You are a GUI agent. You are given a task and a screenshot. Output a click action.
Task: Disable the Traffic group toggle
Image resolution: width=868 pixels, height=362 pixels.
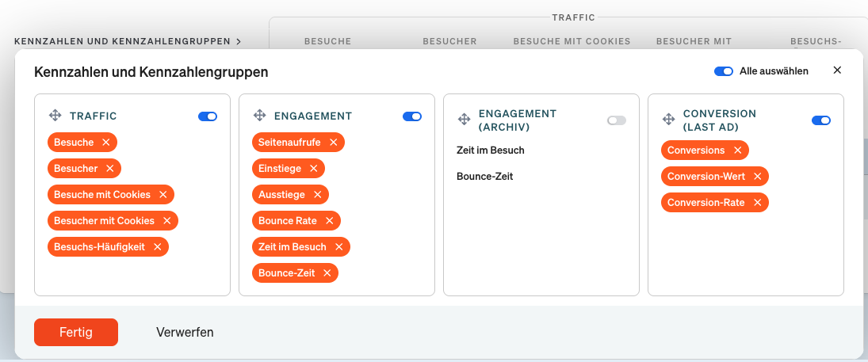tap(208, 116)
